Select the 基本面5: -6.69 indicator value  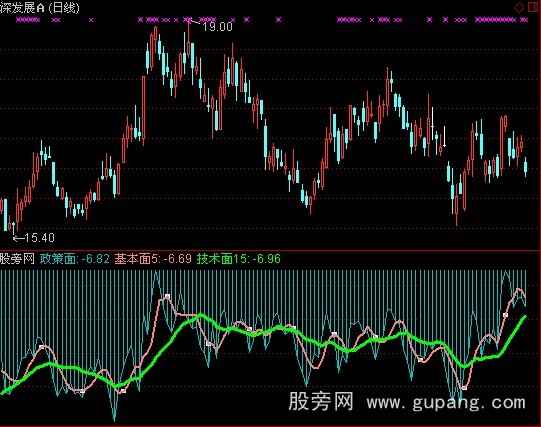point(153,258)
